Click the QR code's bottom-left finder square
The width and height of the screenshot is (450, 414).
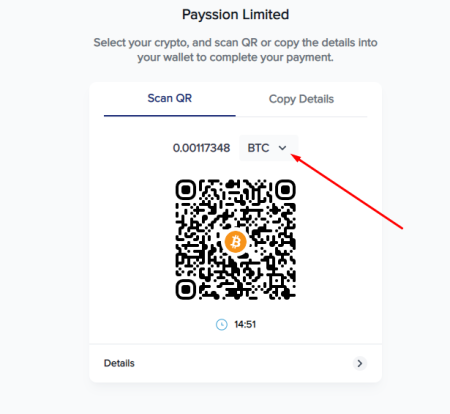[186, 289]
